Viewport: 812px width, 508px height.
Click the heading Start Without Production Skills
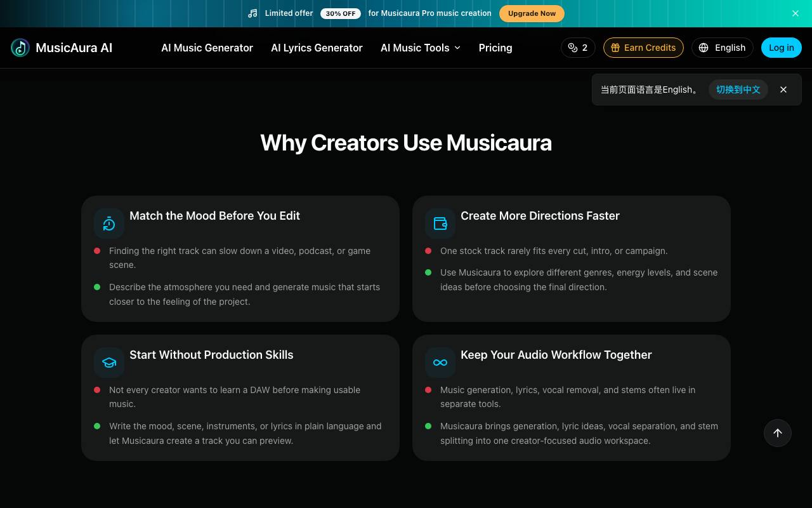211,355
